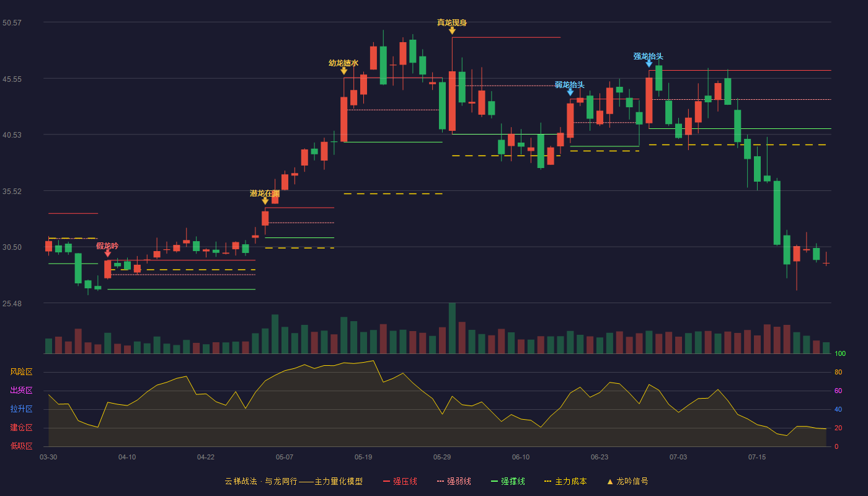Click the 06-23 date axis label

[x=600, y=457]
